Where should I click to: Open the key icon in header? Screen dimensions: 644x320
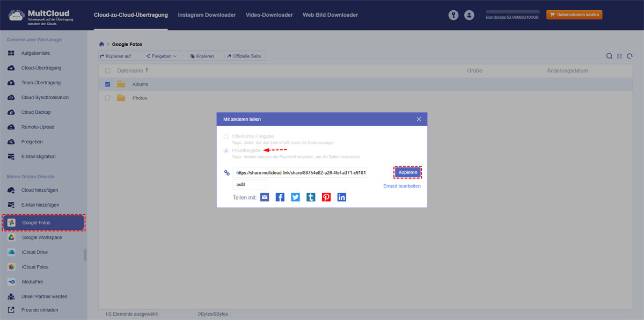click(453, 15)
